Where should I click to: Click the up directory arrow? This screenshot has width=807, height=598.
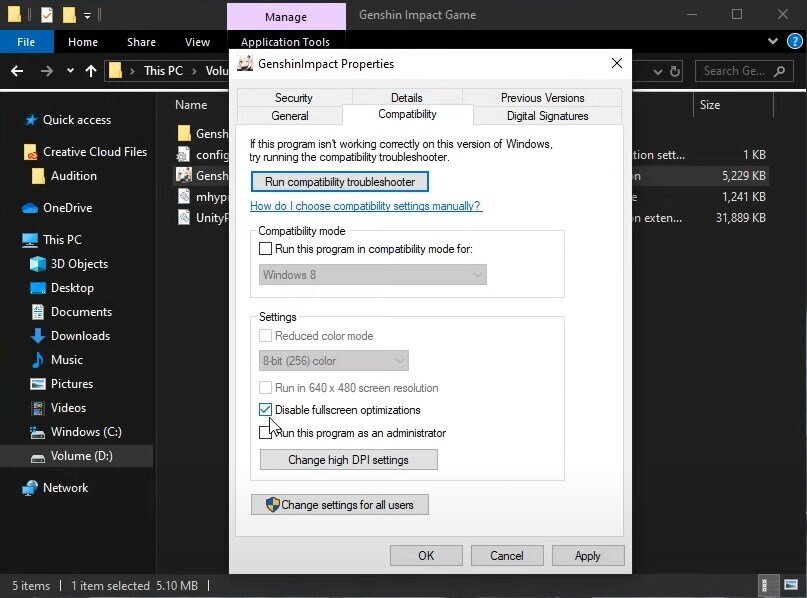91,71
